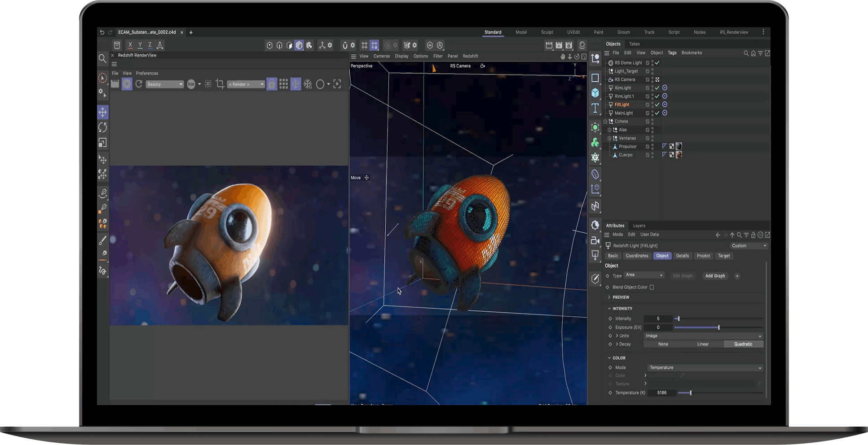Click the Scale tool icon
This screenshot has width=868, height=445.
pyautogui.click(x=103, y=143)
